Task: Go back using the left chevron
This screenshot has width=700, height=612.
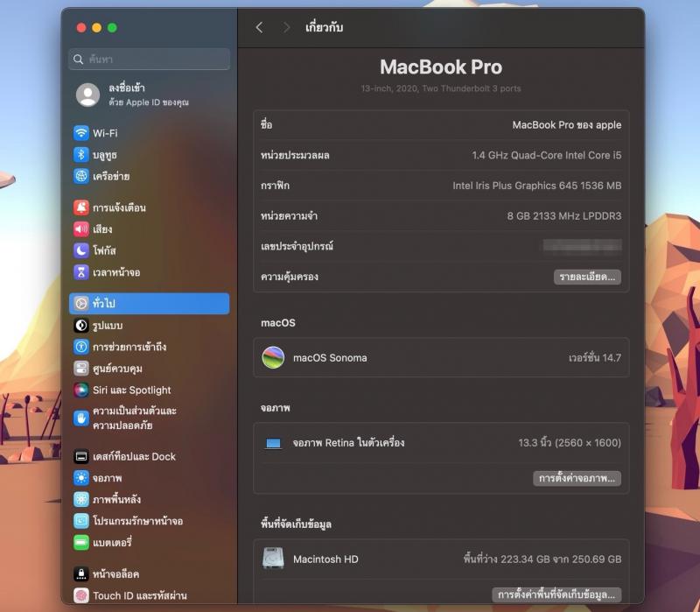Action: click(259, 28)
